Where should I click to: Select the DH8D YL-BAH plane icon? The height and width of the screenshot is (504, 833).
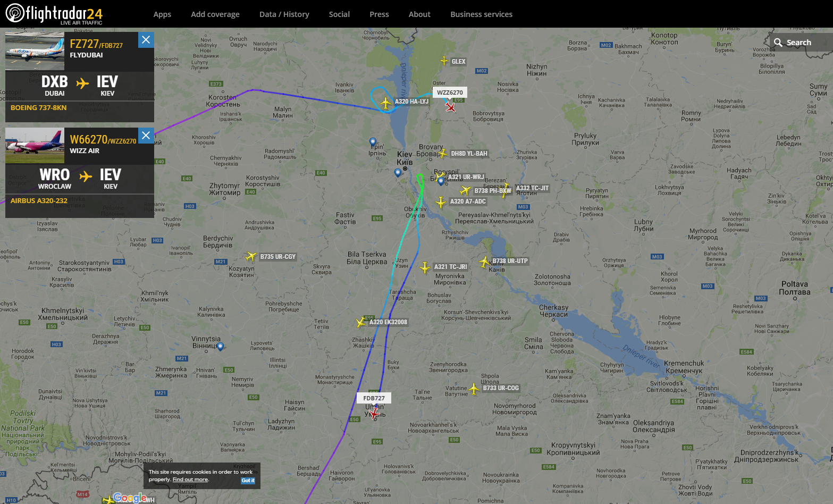coord(443,154)
